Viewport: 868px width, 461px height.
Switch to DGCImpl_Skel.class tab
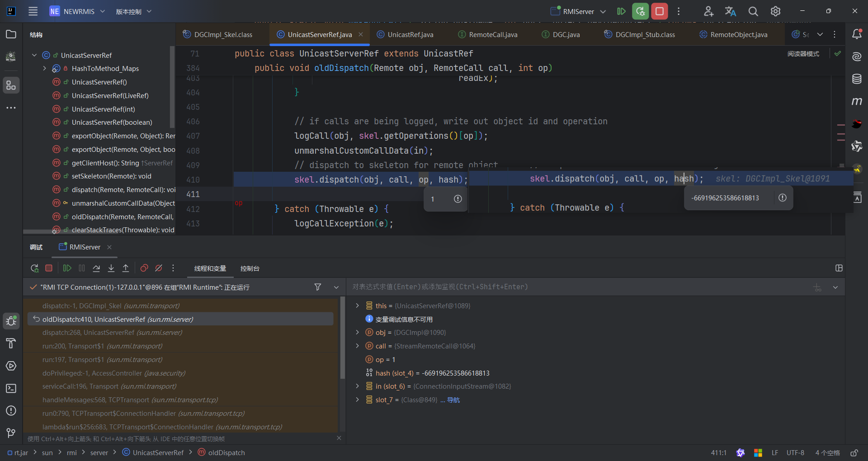pyautogui.click(x=218, y=34)
